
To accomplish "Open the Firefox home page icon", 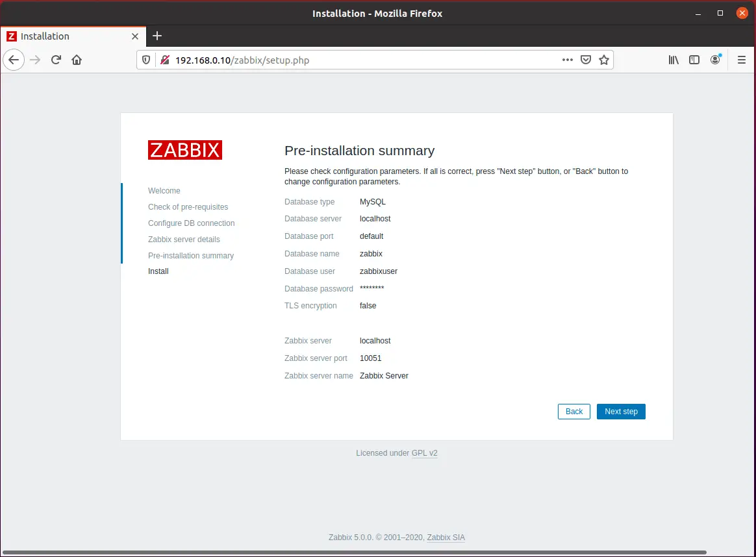I will 77,60.
